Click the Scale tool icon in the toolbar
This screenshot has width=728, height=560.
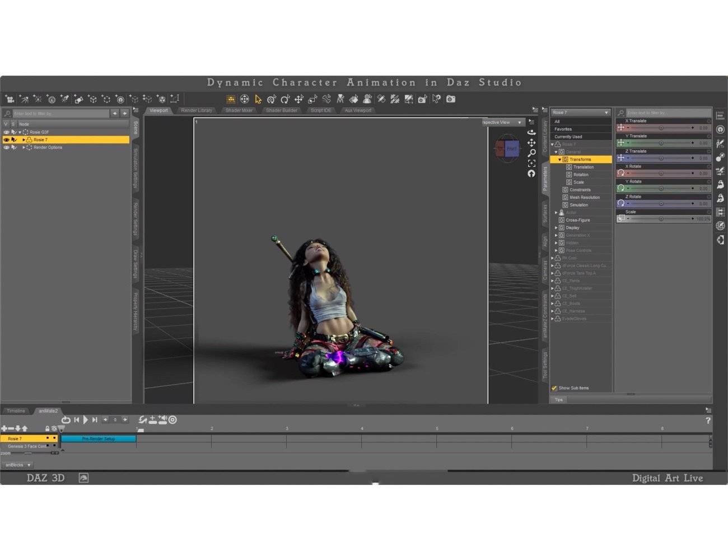(312, 99)
